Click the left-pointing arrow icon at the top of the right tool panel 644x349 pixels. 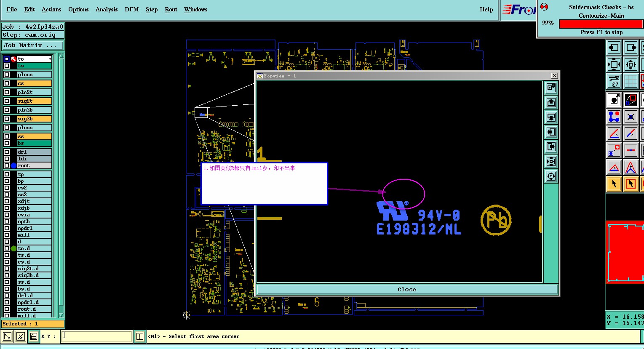[x=614, y=48]
